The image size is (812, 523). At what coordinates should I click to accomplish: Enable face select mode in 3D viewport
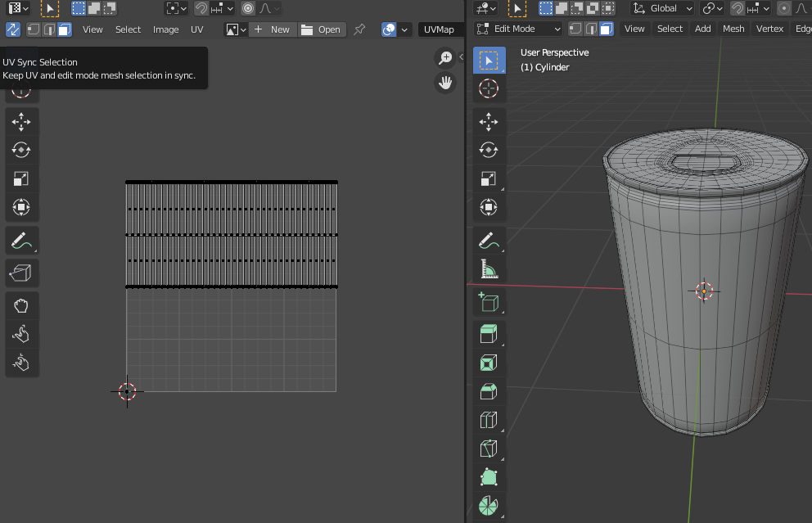[606, 29]
